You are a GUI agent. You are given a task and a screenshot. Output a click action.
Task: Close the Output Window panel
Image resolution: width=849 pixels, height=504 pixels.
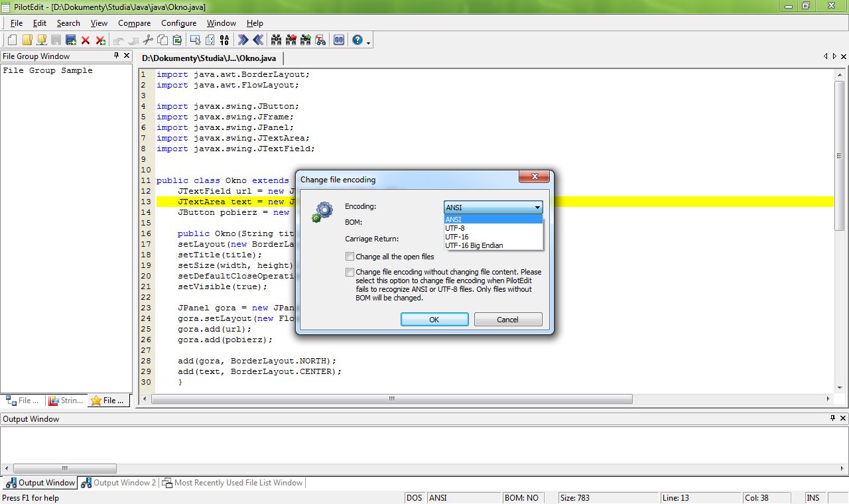(x=843, y=418)
